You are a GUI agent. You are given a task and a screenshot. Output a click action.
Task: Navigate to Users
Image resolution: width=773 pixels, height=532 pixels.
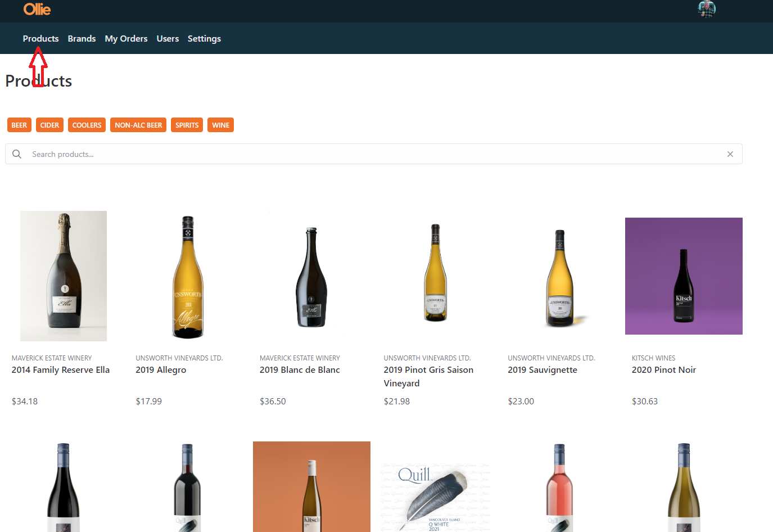click(168, 39)
